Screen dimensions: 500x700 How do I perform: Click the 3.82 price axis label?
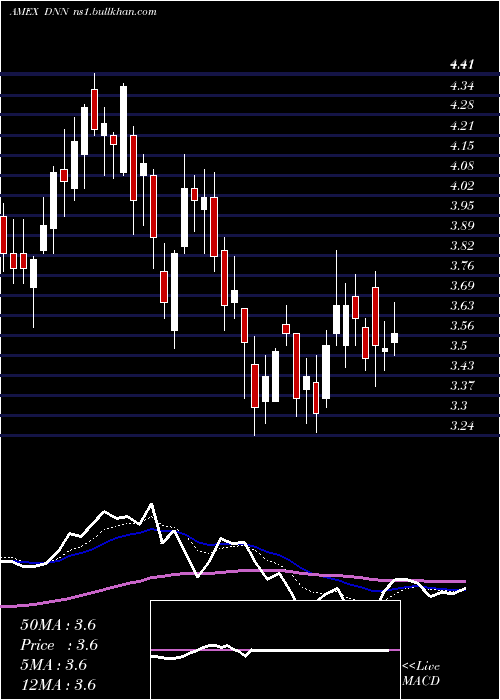point(462,246)
